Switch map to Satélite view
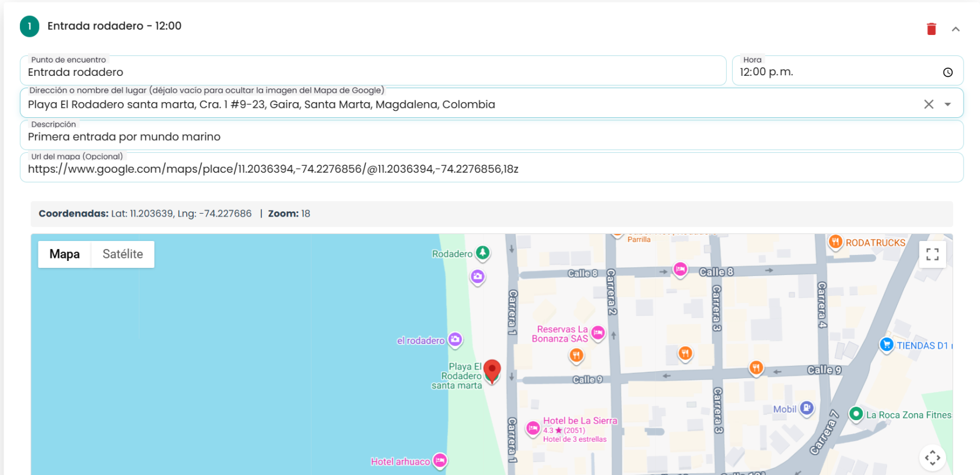Viewport: 980px width, 475px height. click(123, 254)
